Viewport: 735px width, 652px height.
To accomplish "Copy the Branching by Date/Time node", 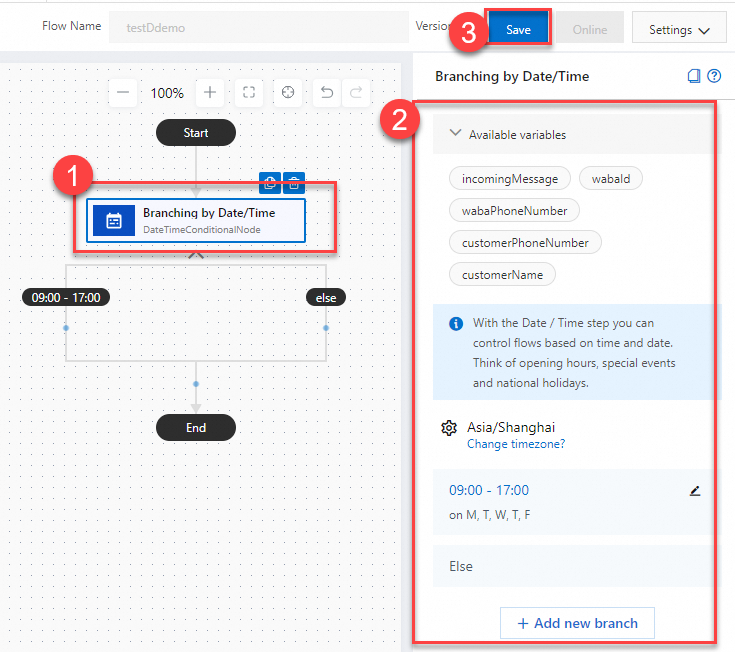I will pos(270,183).
